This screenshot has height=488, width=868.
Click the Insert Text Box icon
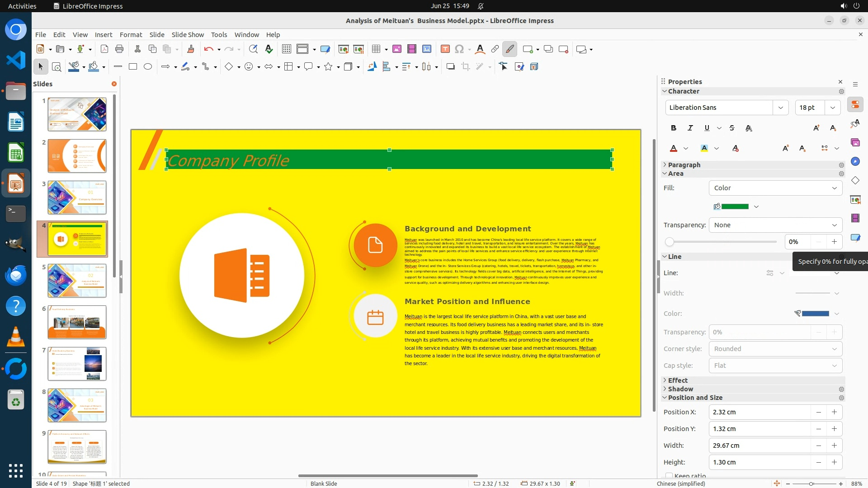click(445, 49)
